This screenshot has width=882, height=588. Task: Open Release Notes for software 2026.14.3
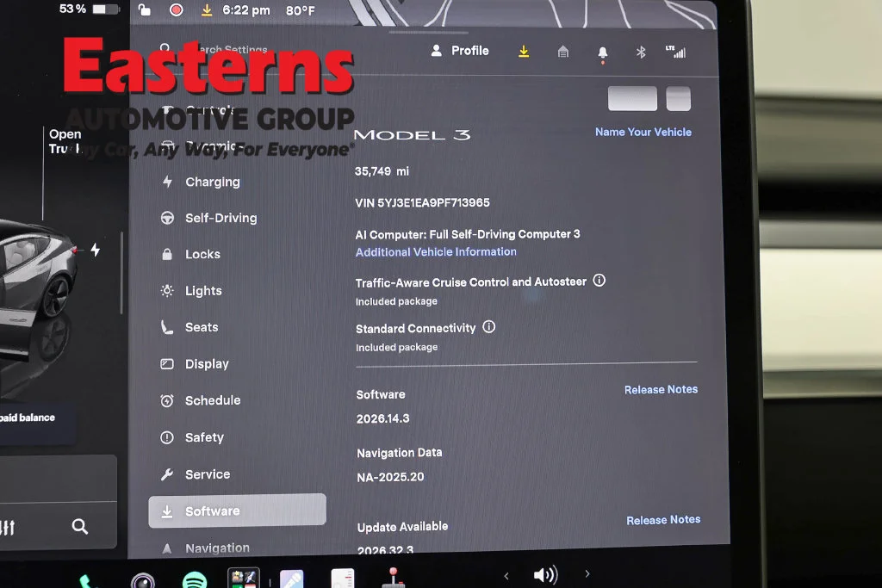pyautogui.click(x=661, y=390)
